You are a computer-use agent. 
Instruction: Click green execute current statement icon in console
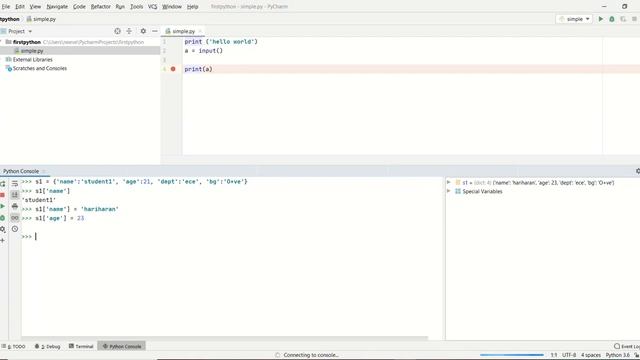tap(3, 207)
